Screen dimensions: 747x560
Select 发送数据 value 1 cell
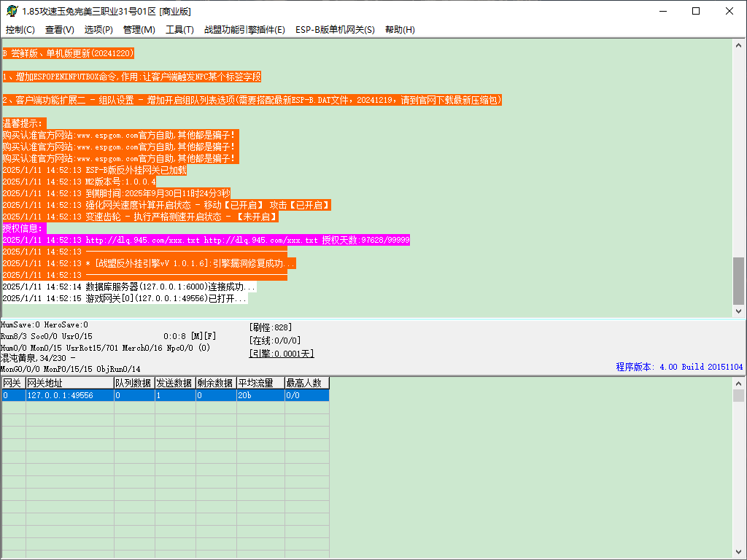click(x=175, y=395)
